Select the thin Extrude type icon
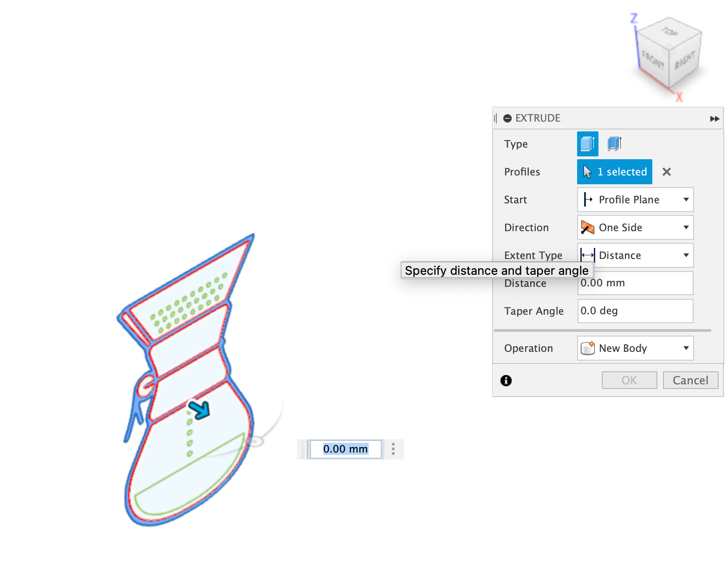 point(614,144)
